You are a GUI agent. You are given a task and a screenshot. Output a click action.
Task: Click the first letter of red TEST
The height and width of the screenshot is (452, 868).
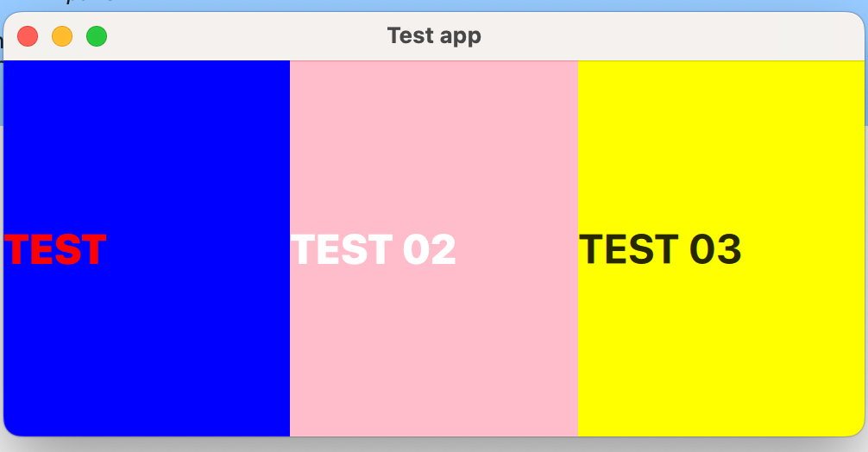click(x=16, y=249)
